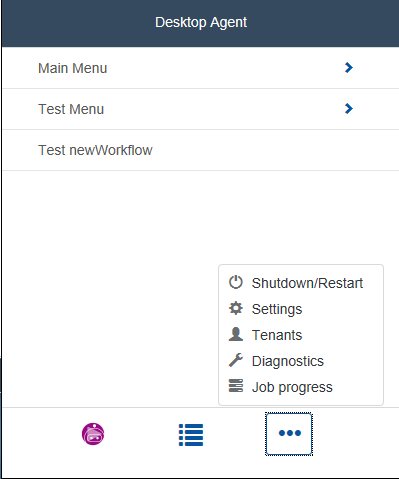Screen dimensions: 399x479
Task: Launch the Test newWorkflow item
Action: click(x=200, y=150)
